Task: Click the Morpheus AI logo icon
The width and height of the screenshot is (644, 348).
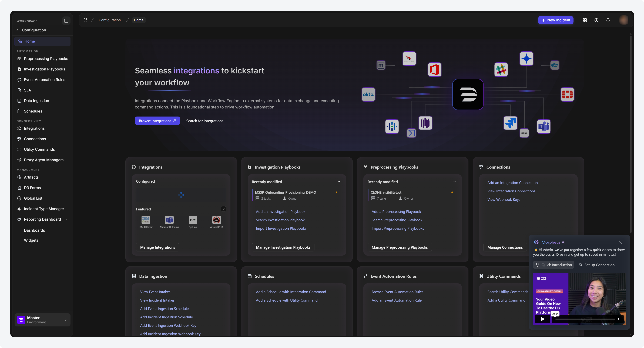Action: click(536, 242)
